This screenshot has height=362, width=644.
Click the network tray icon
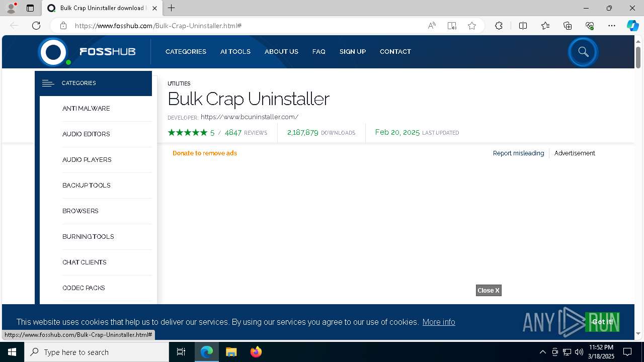(x=567, y=352)
